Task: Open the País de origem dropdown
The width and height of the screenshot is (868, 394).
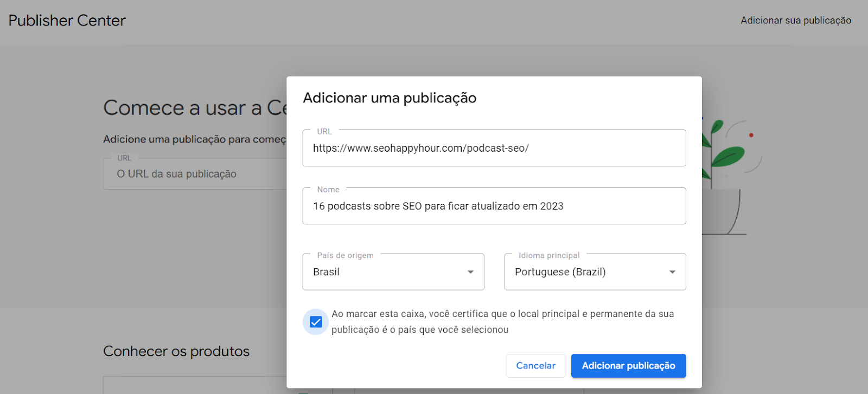Action: click(393, 272)
